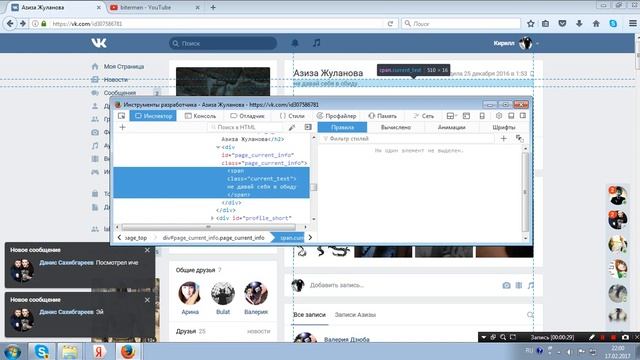This screenshot has width=640, height=360.
Task: Click the Фильтр стилей filter field
Action: tap(408, 139)
